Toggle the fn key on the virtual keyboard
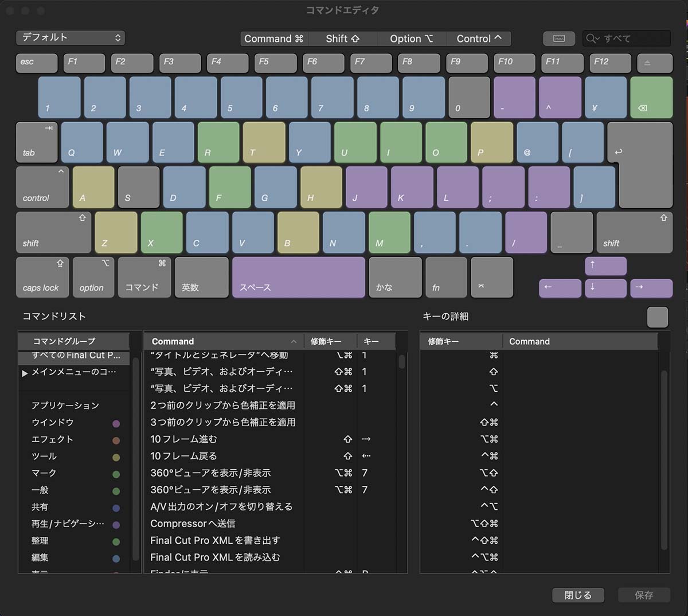Viewport: 688px width, 616px height. click(x=446, y=278)
